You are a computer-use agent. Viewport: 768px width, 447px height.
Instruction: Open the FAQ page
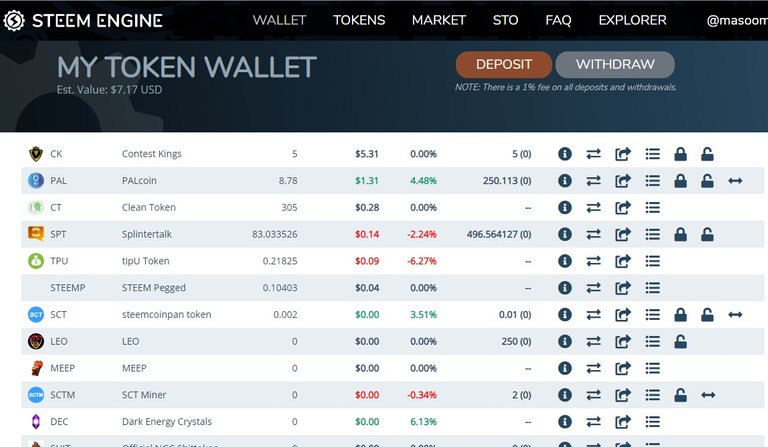point(558,20)
